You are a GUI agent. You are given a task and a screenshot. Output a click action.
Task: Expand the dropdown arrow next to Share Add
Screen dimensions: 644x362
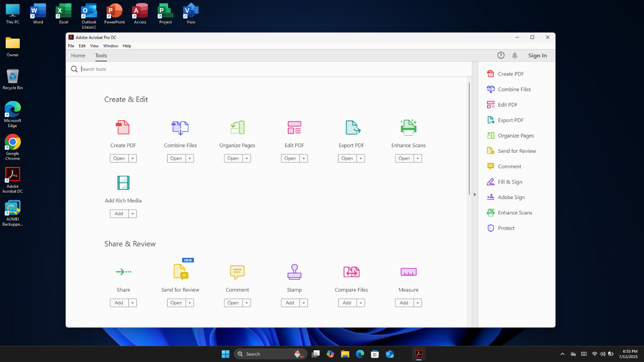(133, 303)
